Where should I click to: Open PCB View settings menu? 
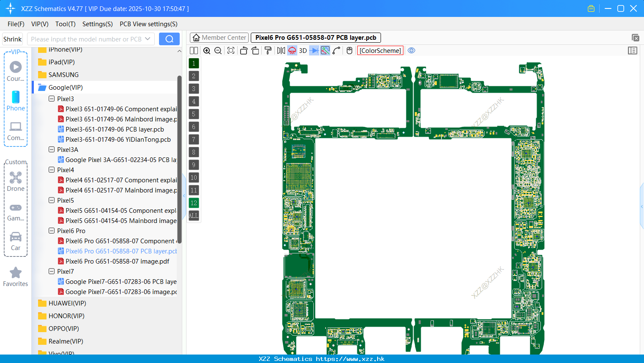pos(148,24)
